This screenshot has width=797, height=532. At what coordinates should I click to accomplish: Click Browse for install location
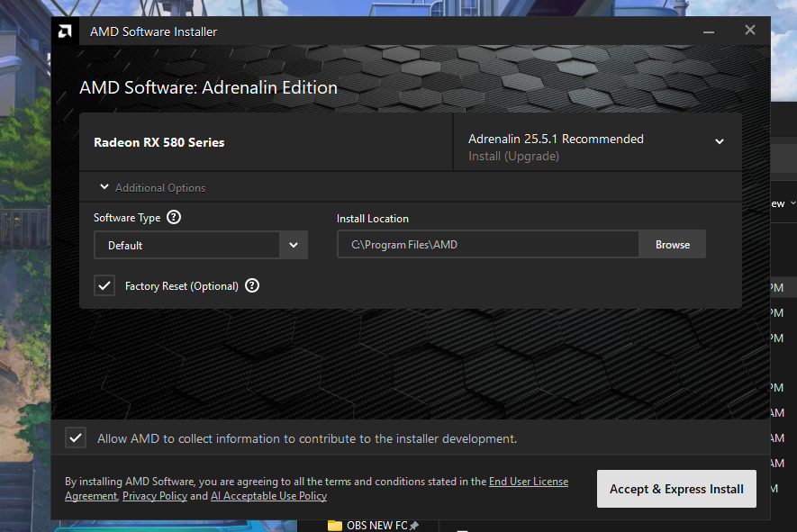click(673, 245)
